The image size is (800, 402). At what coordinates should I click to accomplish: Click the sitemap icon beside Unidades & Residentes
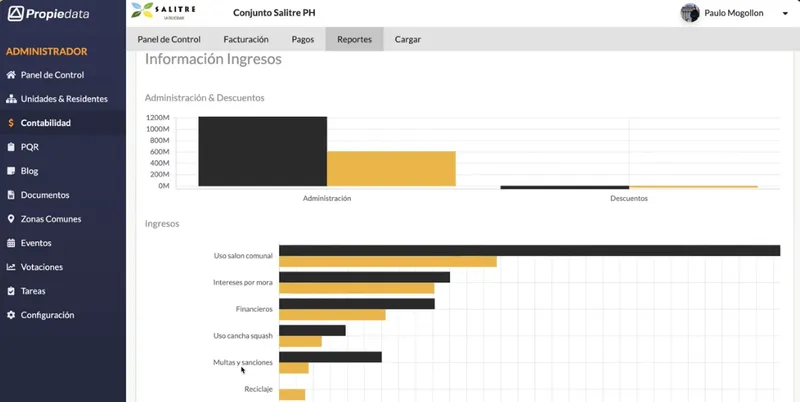(11, 99)
